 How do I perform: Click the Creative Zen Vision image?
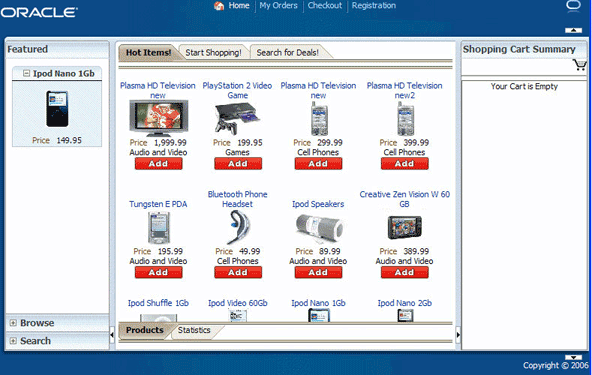404,227
